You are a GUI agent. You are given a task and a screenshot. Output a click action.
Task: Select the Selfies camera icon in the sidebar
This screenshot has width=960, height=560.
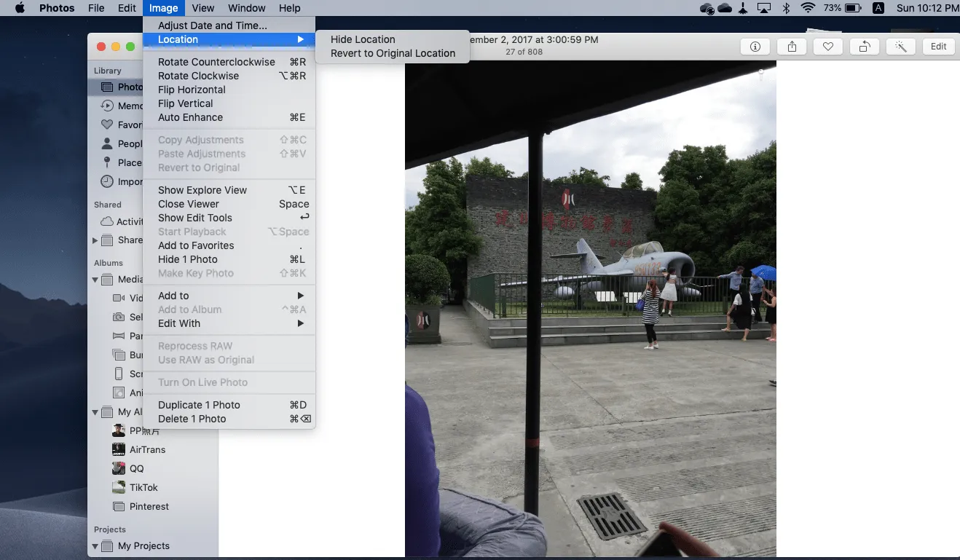(119, 317)
